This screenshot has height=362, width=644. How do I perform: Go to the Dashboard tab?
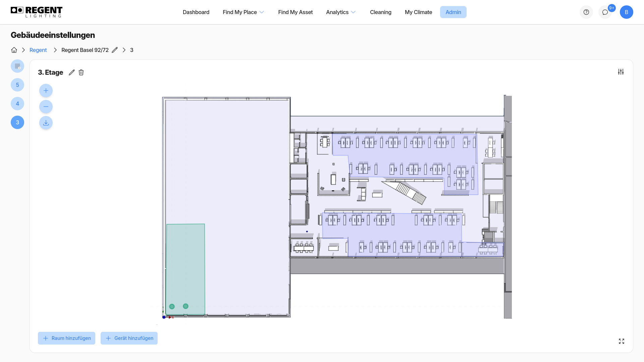click(x=196, y=12)
